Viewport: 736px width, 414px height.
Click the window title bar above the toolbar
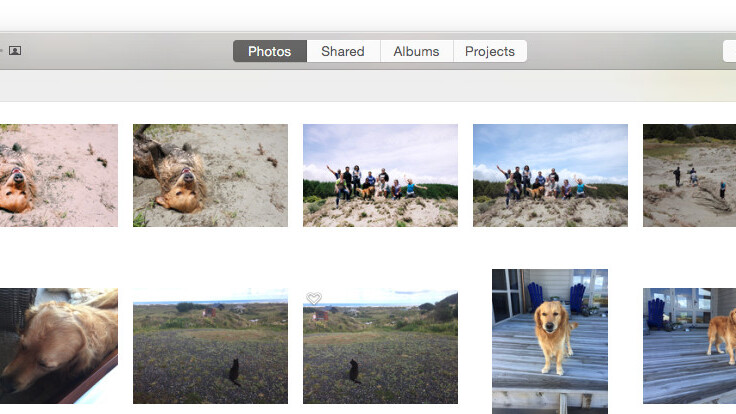(368, 15)
